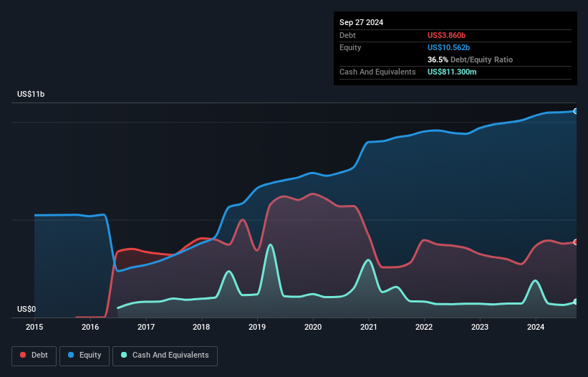The image size is (588, 377).
Task: Click the US$811.300m cash value
Action: [452, 72]
